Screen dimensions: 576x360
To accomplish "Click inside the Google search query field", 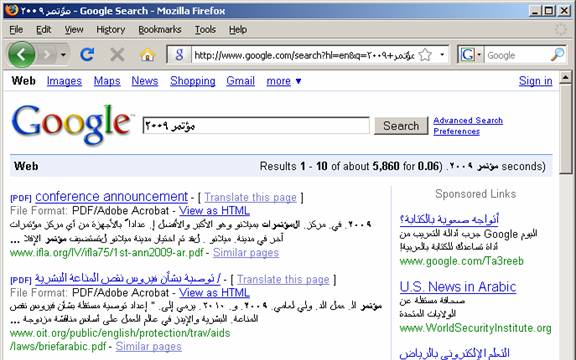I will (256, 126).
